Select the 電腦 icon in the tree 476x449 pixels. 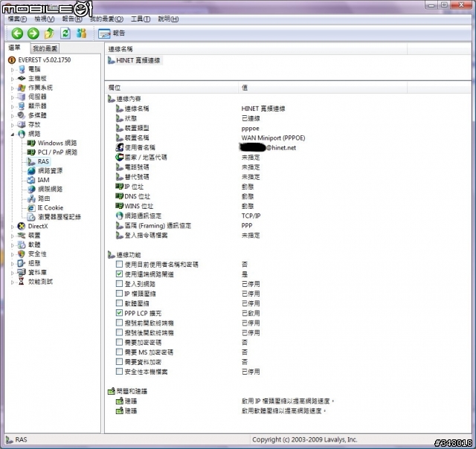(x=22, y=69)
